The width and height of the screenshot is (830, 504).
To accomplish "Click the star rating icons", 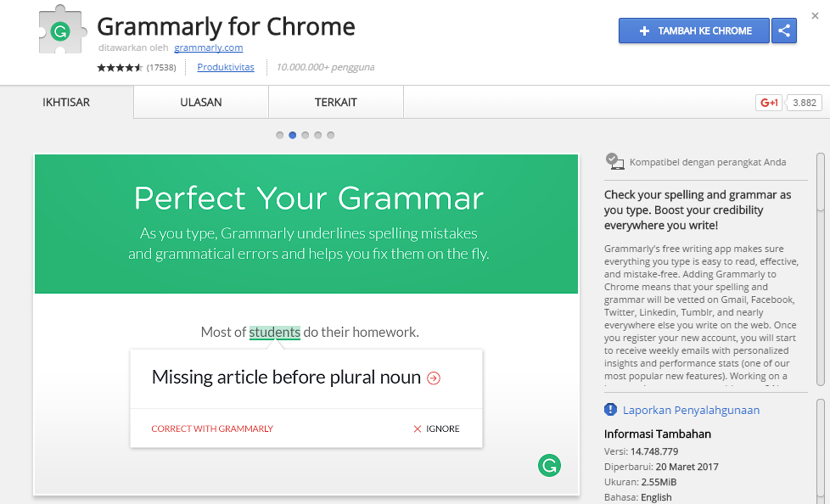I will [x=120, y=68].
